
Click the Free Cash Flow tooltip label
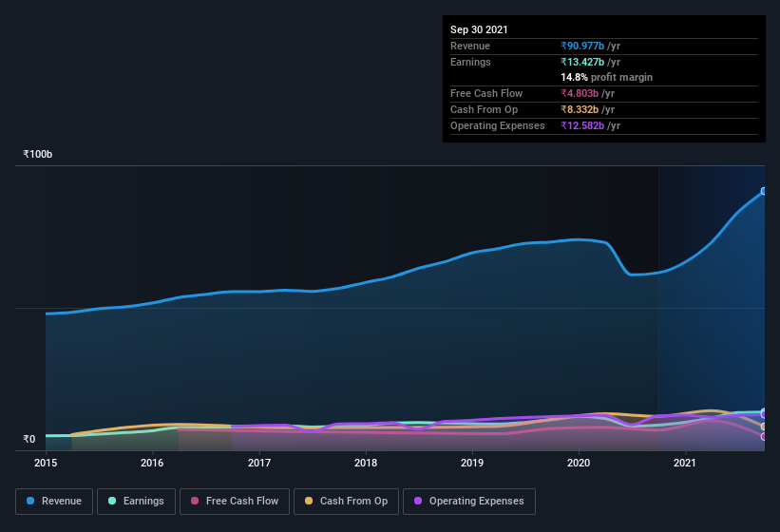(486, 93)
